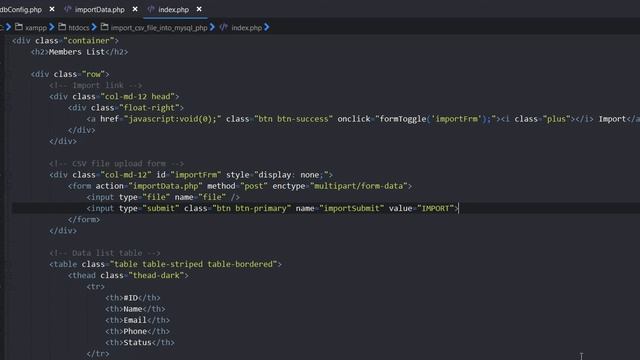The height and width of the screenshot is (360, 640).
Task: Expand the chevron after htdocs breadcrumb
Action: pos(94,27)
